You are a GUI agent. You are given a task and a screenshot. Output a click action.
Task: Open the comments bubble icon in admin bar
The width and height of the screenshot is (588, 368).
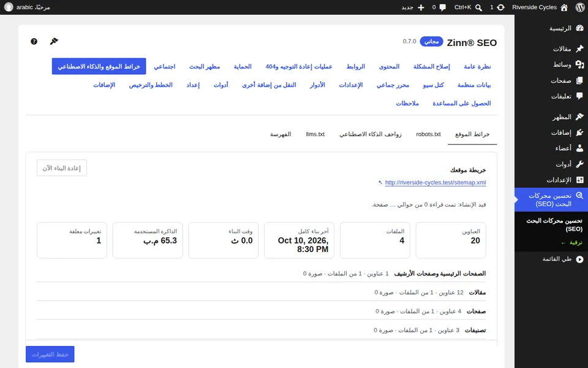click(442, 7)
